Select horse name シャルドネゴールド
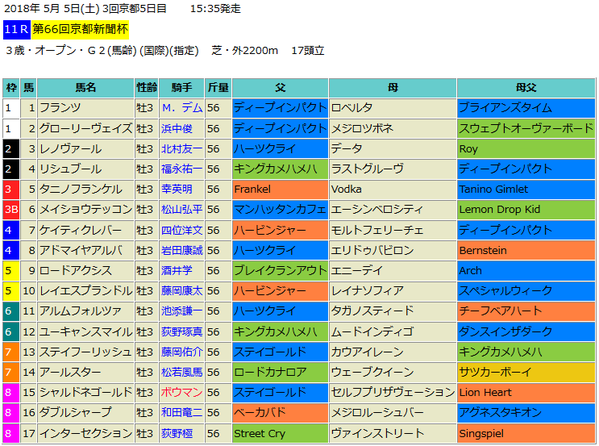This screenshot has height=446, width=599. [86, 392]
